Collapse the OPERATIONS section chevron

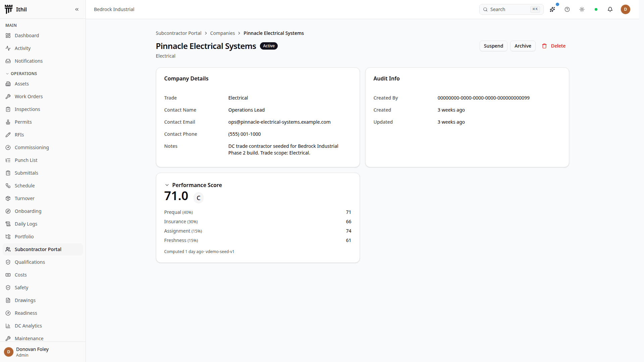tap(7, 74)
